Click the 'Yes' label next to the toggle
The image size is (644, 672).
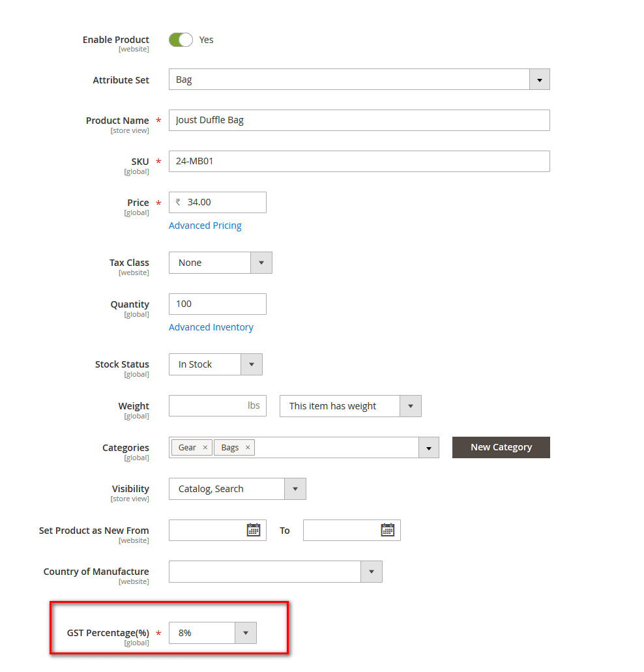point(206,40)
